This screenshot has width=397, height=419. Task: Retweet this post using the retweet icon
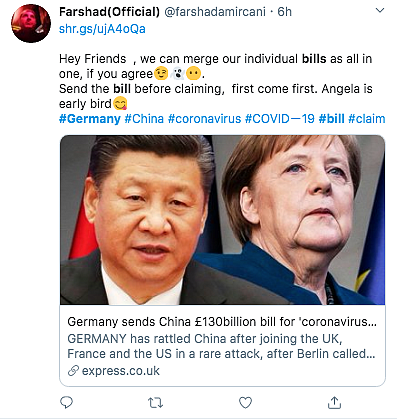pyautogui.click(x=155, y=403)
